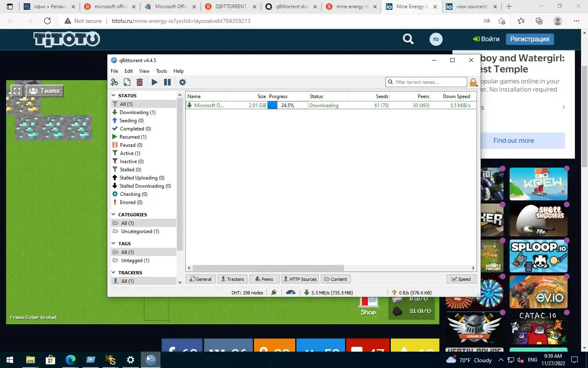Show the Speed graph tab

point(461,279)
